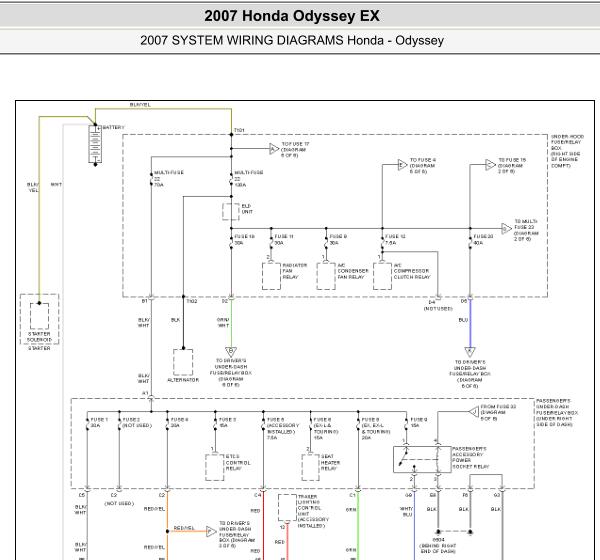Click the FUSE 2 (NOT USED) label
600x560 pixels.
pos(137,423)
